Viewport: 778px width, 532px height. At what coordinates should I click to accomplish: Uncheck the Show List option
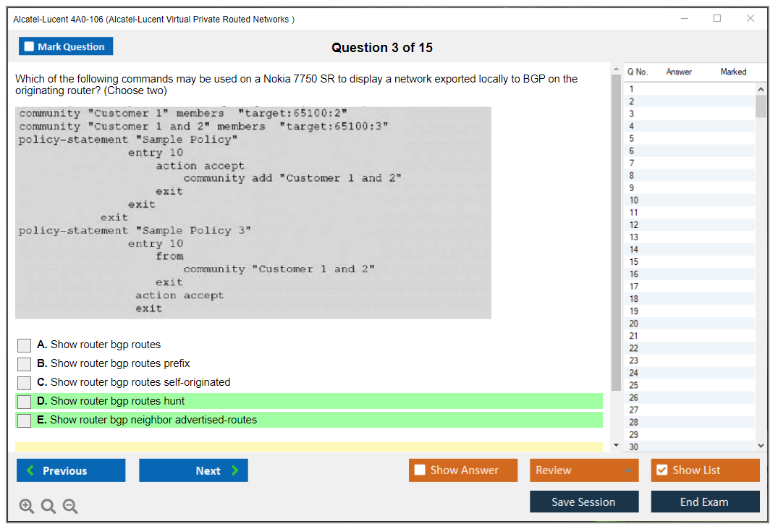point(661,470)
